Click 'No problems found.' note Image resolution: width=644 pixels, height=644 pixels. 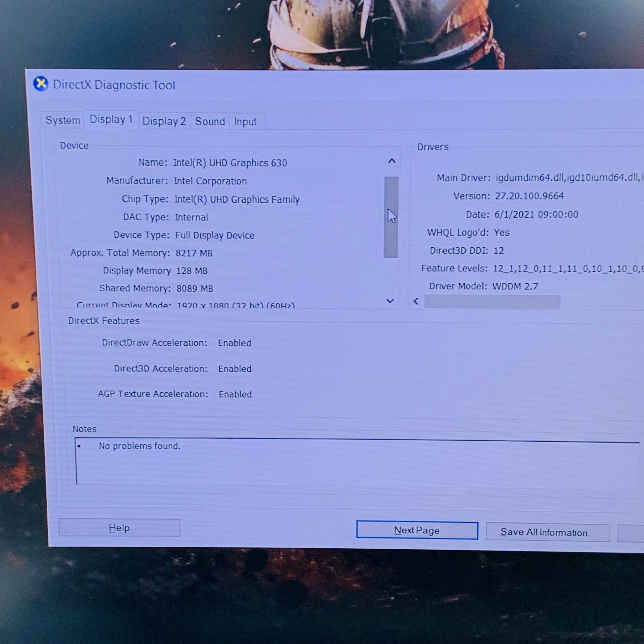click(x=139, y=446)
